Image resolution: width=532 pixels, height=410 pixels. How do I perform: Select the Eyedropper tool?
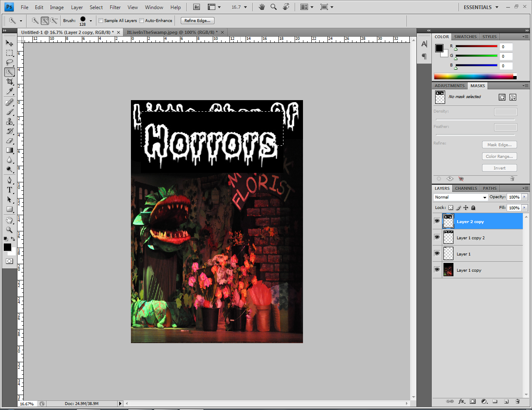[10, 91]
